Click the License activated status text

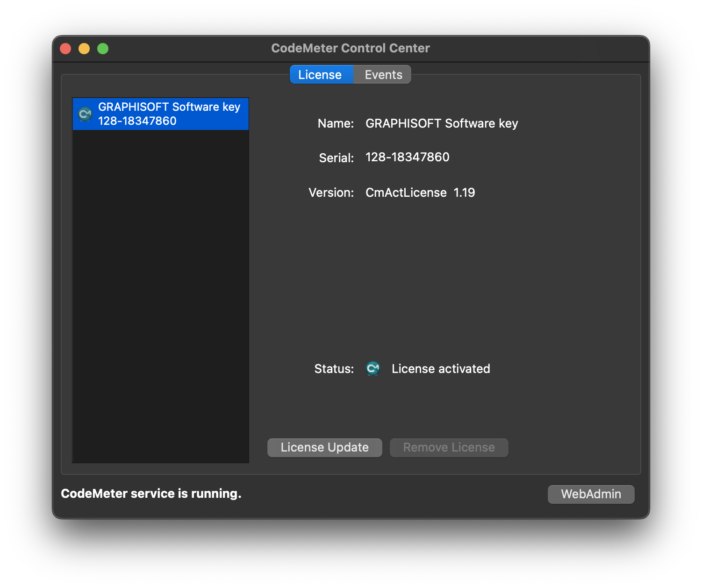(x=440, y=369)
